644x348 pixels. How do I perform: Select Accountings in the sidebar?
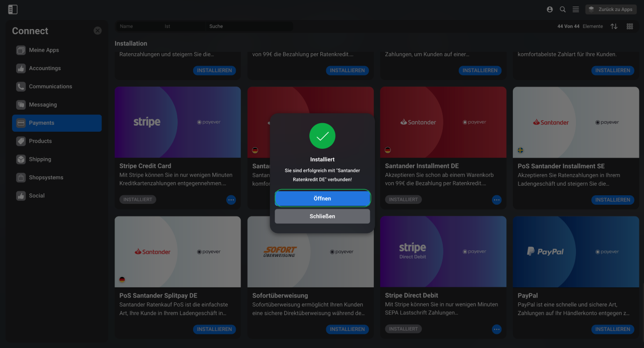57,68
